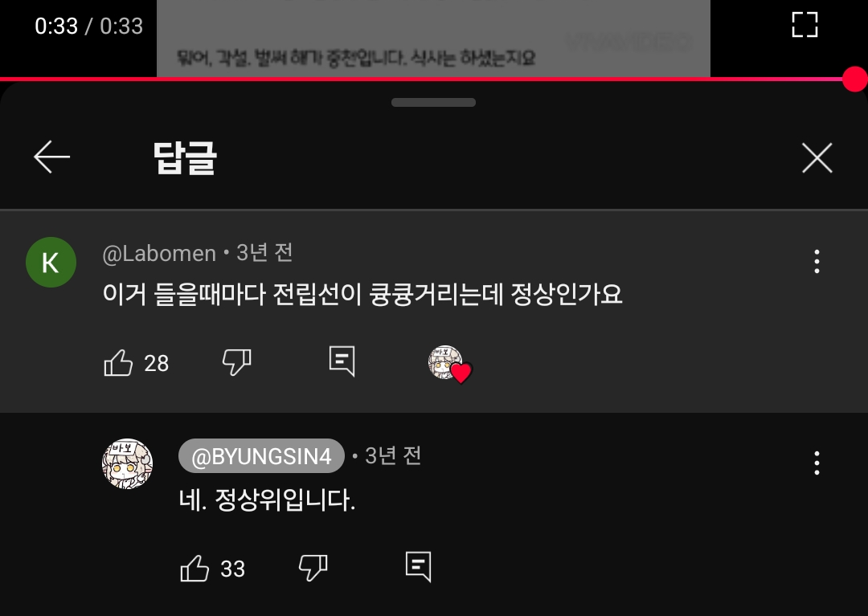Image resolution: width=868 pixels, height=616 pixels.
Task: Tap the drag handle atop the replies panel
Action: pos(433,102)
